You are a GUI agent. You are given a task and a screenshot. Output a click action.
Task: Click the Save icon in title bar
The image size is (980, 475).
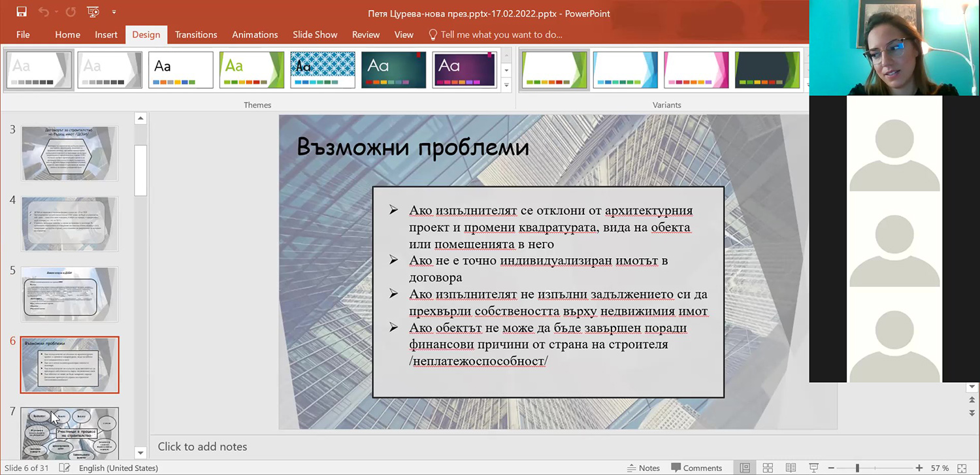click(x=22, y=12)
